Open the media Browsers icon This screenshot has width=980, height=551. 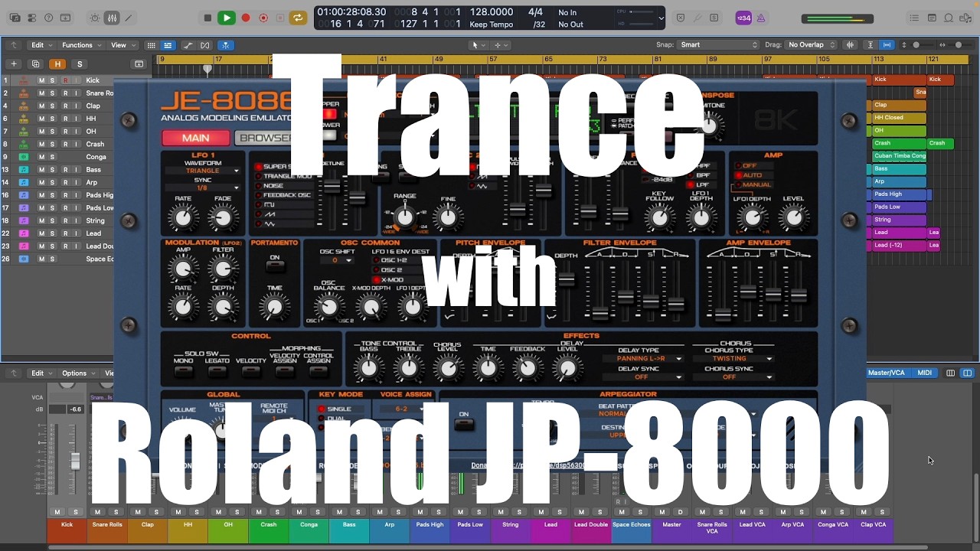coord(965,18)
